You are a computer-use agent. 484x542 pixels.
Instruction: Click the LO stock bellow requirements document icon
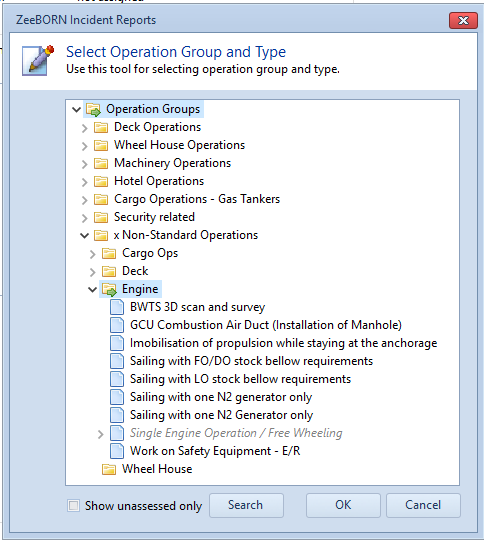click(117, 379)
